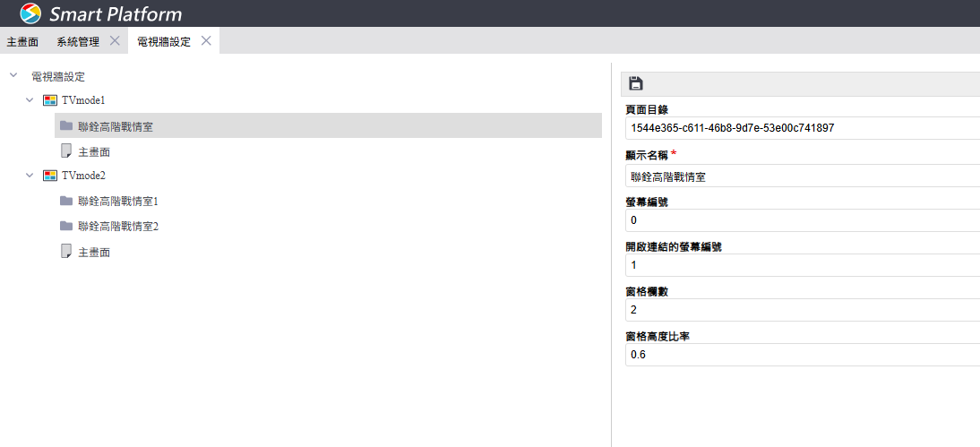Click the 顯示名稱 input field

(802, 176)
